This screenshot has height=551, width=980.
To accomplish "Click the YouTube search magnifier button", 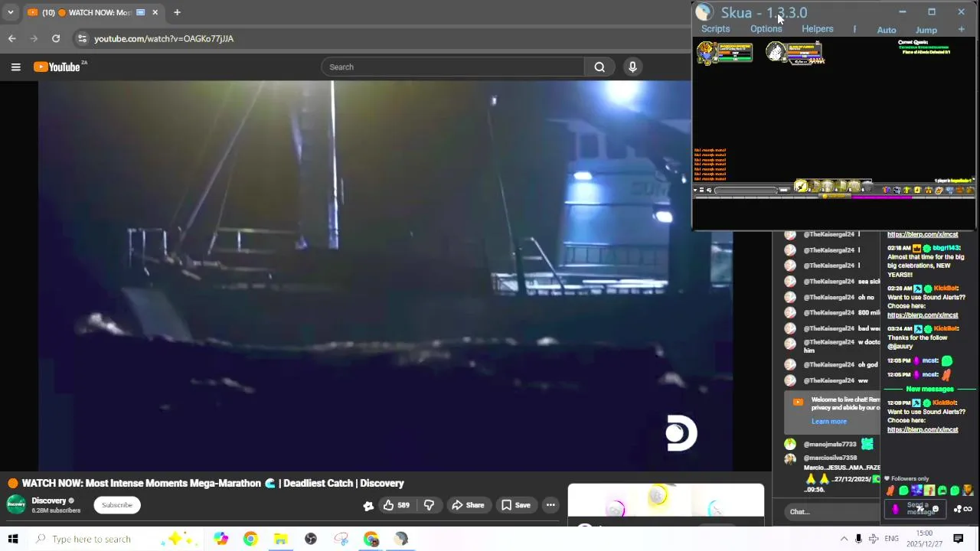I will tap(599, 67).
